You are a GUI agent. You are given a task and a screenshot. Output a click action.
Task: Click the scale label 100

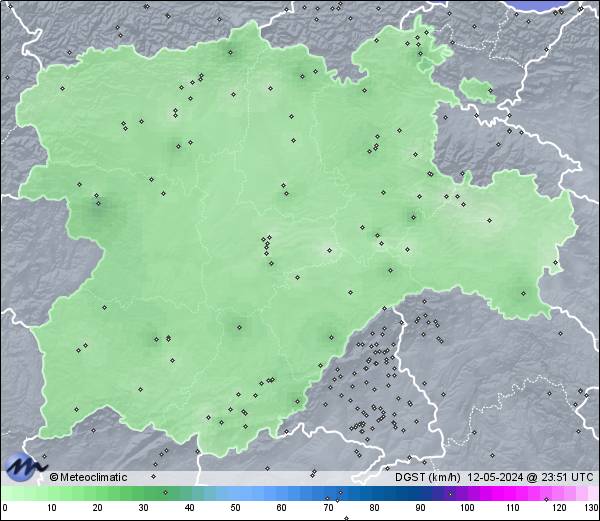[x=467, y=508]
